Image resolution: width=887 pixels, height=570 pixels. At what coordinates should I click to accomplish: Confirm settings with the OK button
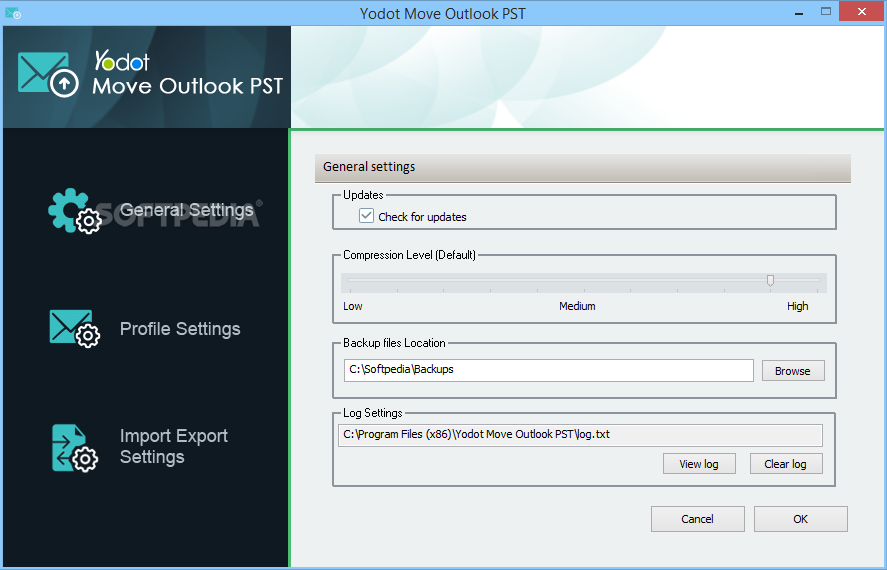point(800,519)
